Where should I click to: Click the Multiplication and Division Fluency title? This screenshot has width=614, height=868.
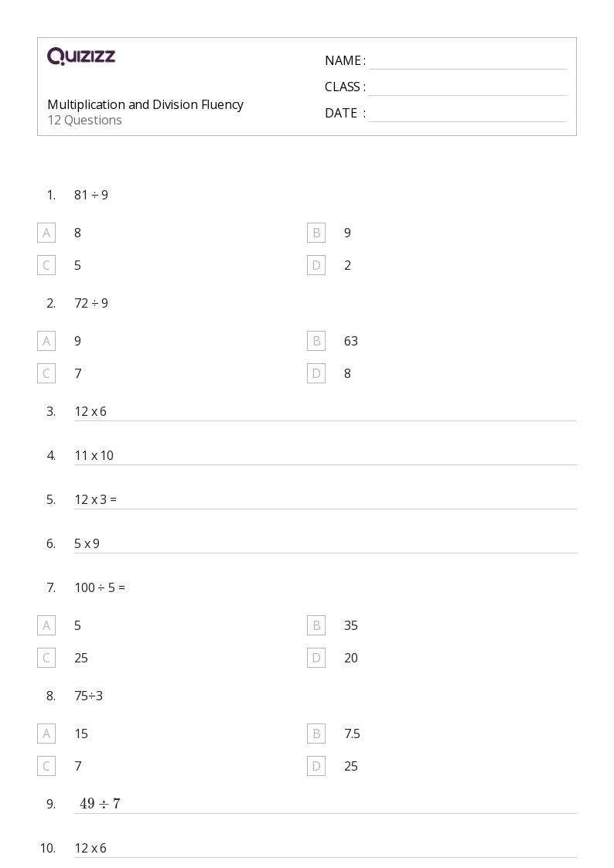(x=145, y=104)
